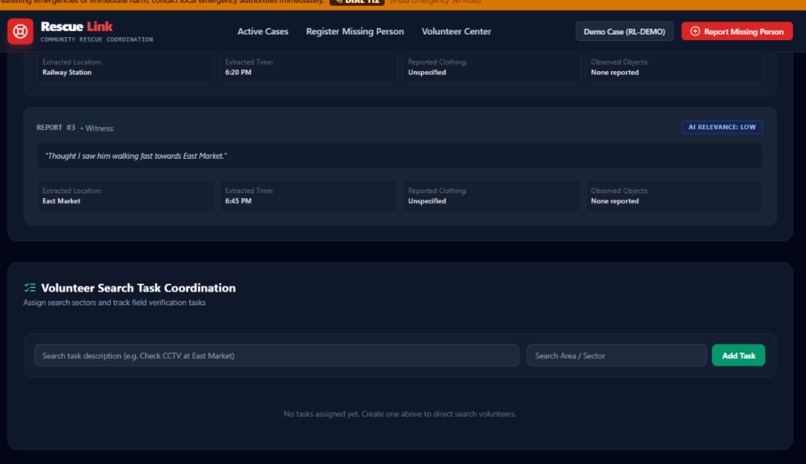Click the red Report Missing Person button

737,31
